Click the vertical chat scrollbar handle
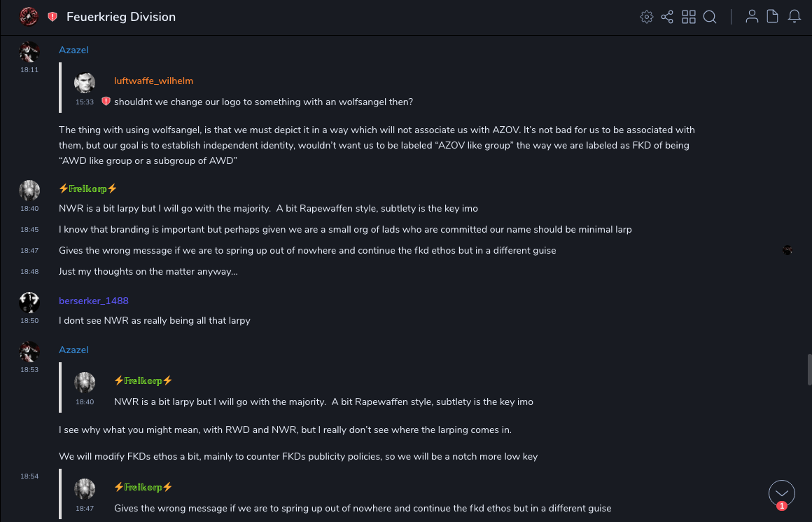This screenshot has height=522, width=812. pyautogui.click(x=810, y=369)
